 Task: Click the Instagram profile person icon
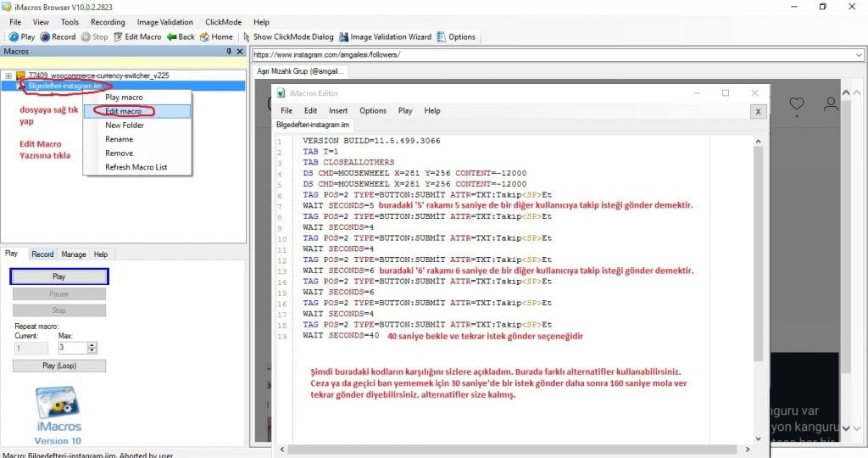pyautogui.click(x=831, y=103)
